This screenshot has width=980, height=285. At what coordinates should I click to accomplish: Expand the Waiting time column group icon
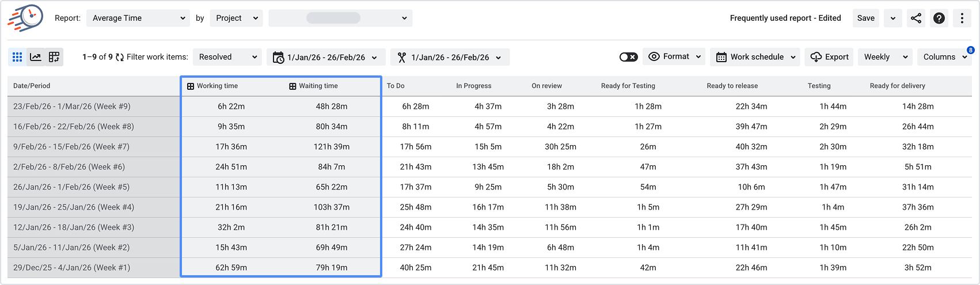coord(293,86)
